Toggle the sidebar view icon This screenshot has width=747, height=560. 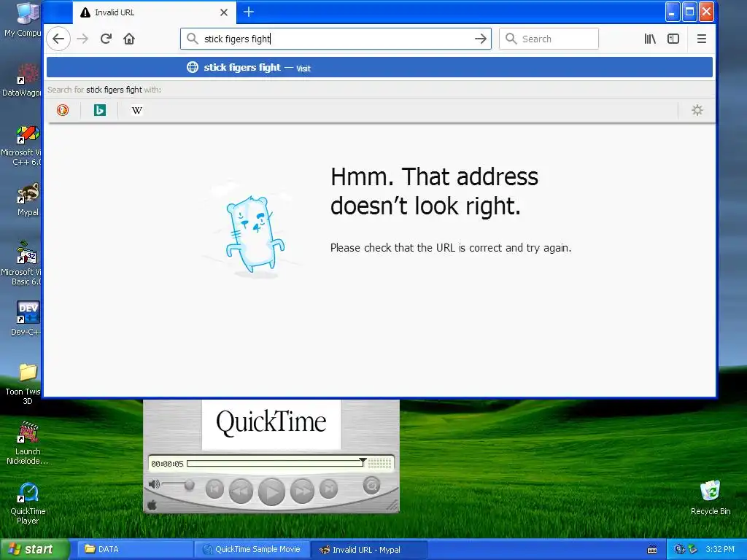coord(673,39)
